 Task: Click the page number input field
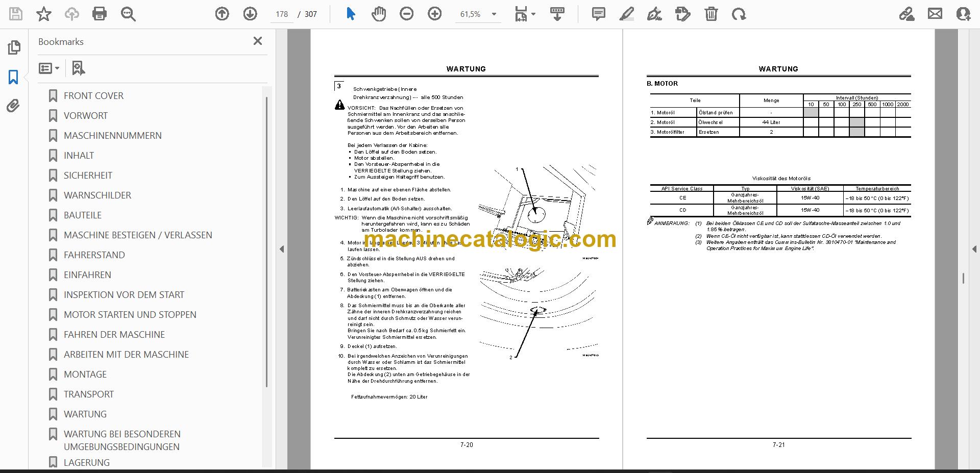point(282,14)
